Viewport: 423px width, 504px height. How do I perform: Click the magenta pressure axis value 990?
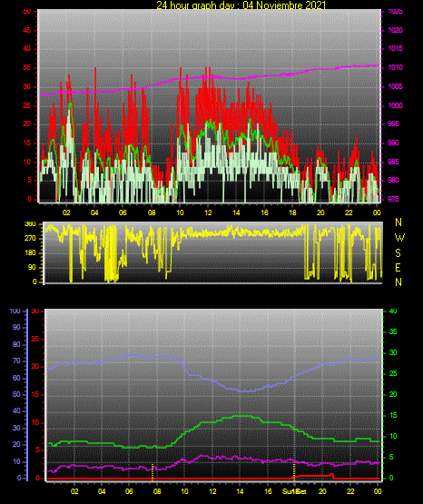(x=393, y=143)
